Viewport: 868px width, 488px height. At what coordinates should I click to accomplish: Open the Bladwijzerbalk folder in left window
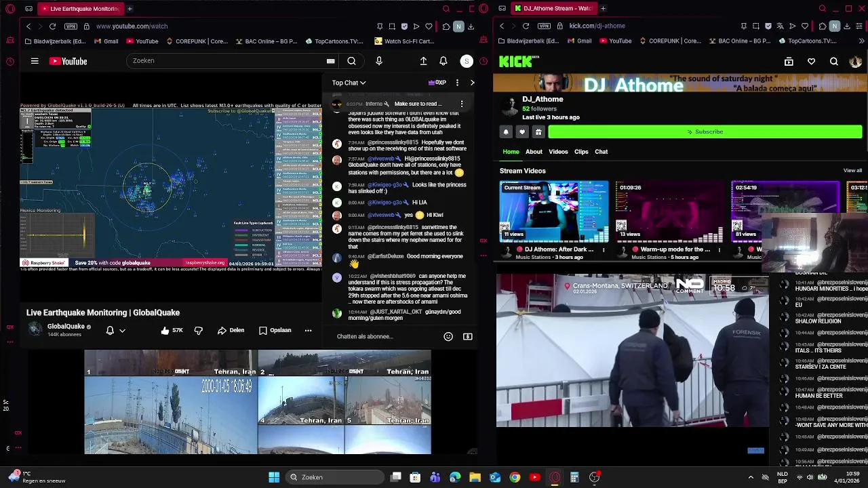pos(55,41)
